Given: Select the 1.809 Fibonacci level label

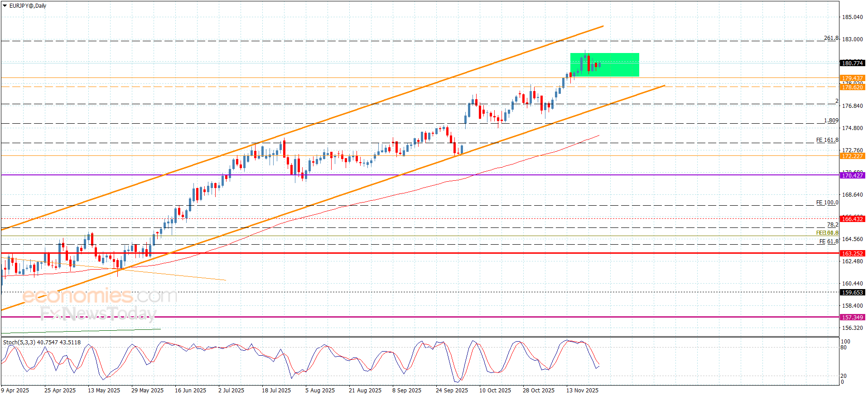Looking at the screenshot, I should (x=831, y=121).
